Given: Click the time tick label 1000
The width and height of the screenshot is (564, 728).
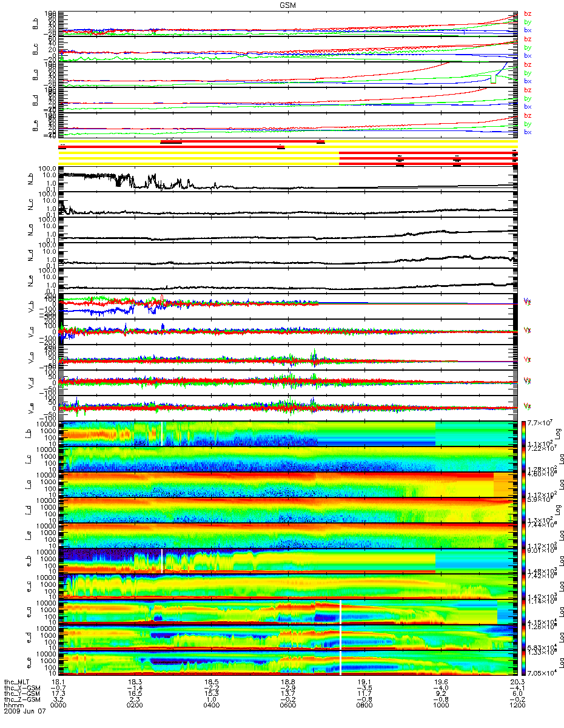Looking at the screenshot, I should (x=440, y=706).
